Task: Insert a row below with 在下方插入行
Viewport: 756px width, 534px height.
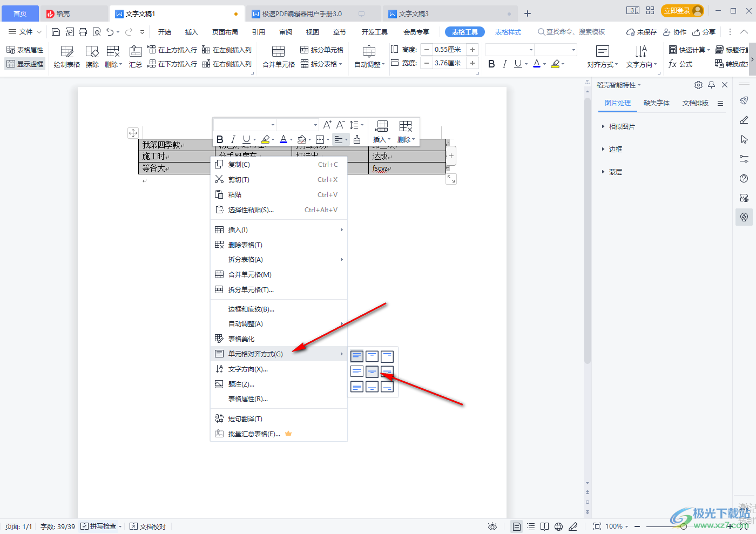Action: point(172,64)
